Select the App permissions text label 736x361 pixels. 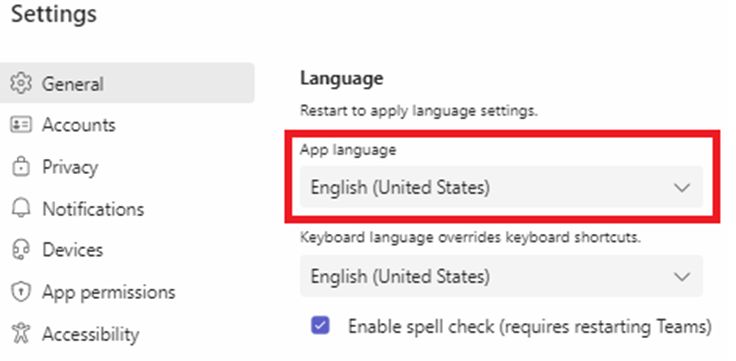point(109,292)
